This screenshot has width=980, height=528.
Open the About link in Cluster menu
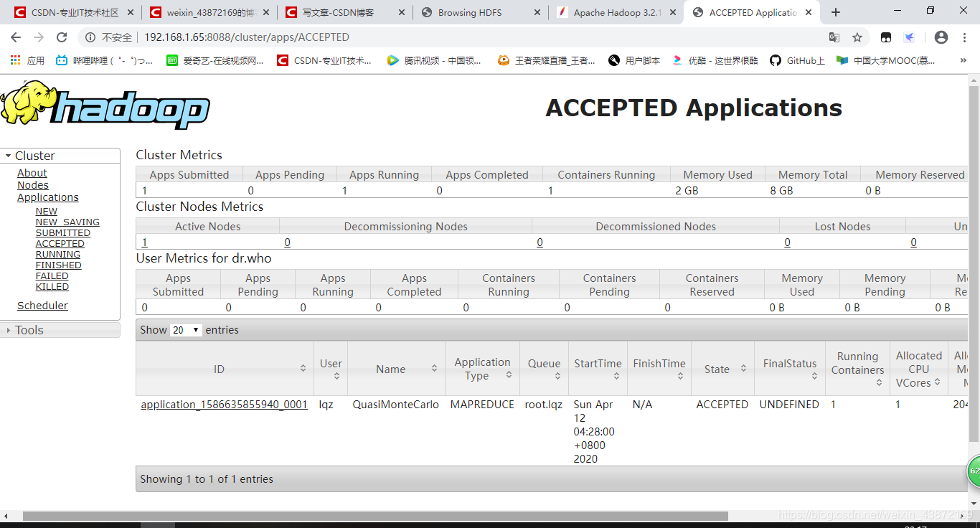[x=32, y=173]
